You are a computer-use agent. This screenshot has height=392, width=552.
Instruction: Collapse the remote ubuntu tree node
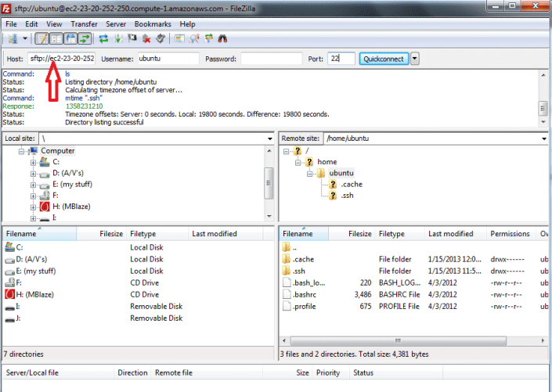coord(309,174)
